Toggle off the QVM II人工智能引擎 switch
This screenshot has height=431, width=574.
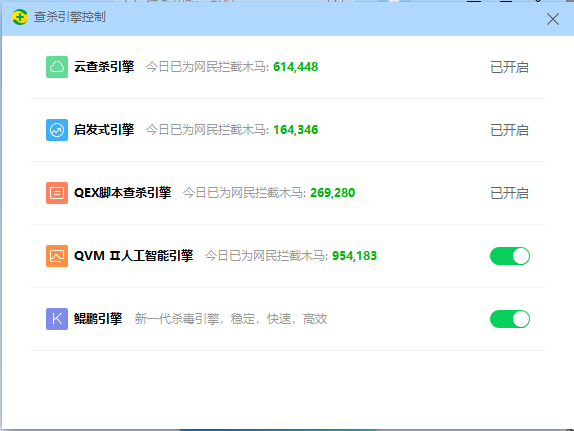point(510,256)
